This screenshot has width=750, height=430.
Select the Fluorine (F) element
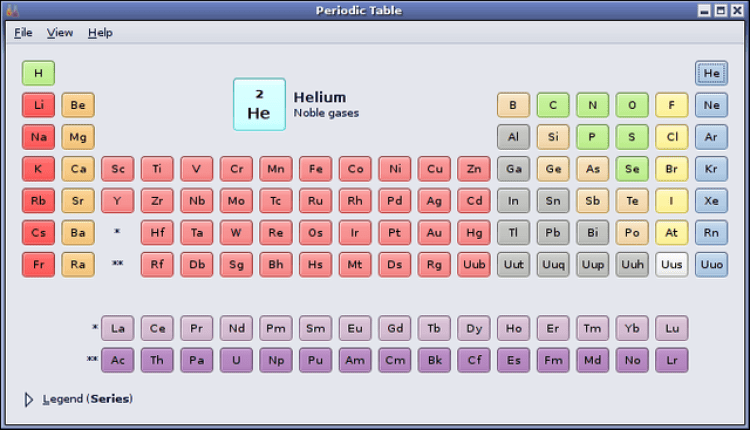(672, 105)
